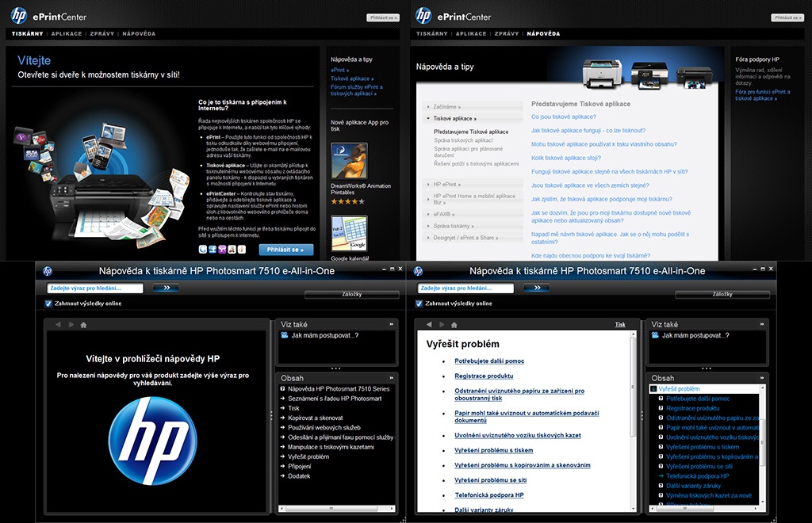Click book icon beside 'Vyřešit problém' in bottom-right Obsah
This screenshot has height=523, width=812.
coord(653,388)
